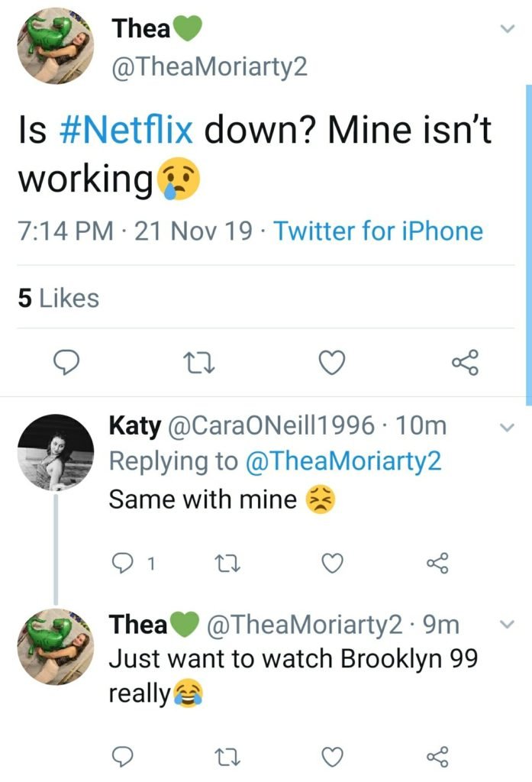Open the "Twitter for iPhone" source link
Viewport: 532px width, 782px height.
[378, 231]
